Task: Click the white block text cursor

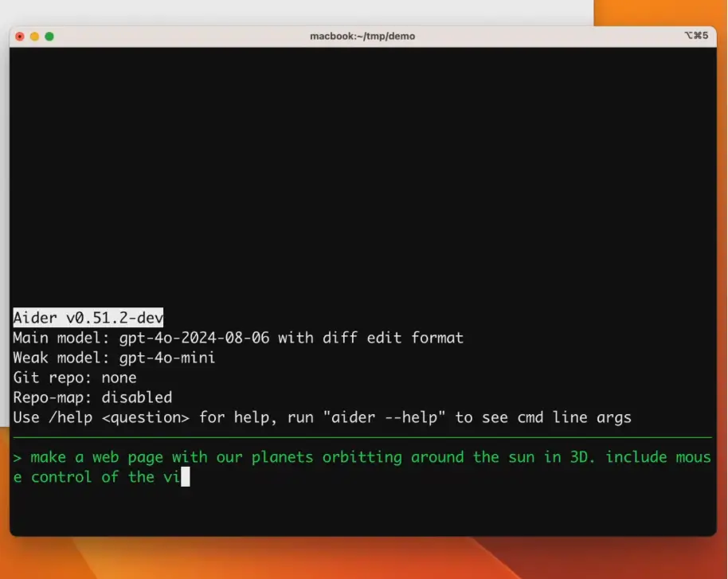Action: pos(186,477)
